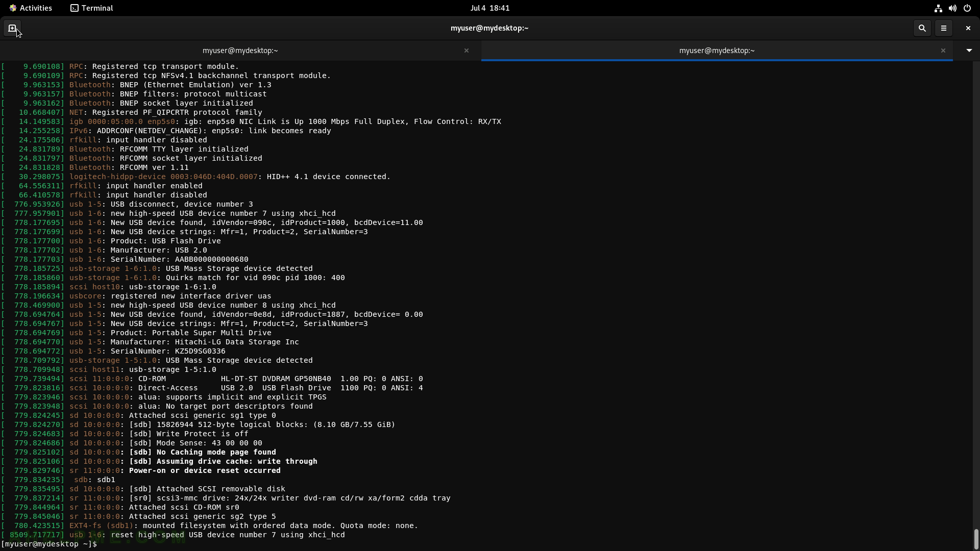Viewport: 980px width, 551px height.
Task: Click 'Power-on or device reset occurred' line
Action: [x=205, y=470]
